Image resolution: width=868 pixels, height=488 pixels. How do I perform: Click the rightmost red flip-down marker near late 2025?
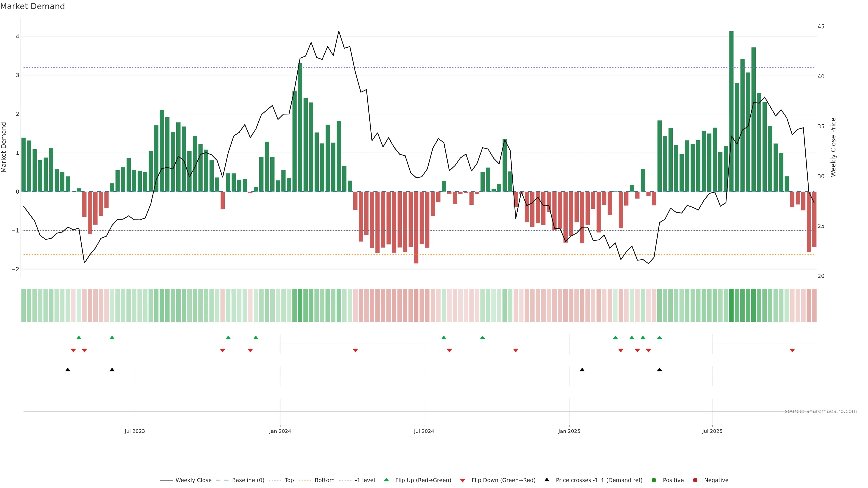(792, 351)
